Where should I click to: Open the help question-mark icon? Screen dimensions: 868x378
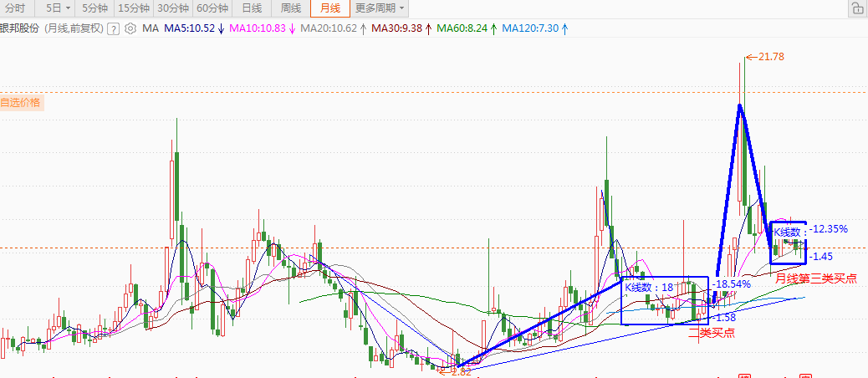(113, 28)
